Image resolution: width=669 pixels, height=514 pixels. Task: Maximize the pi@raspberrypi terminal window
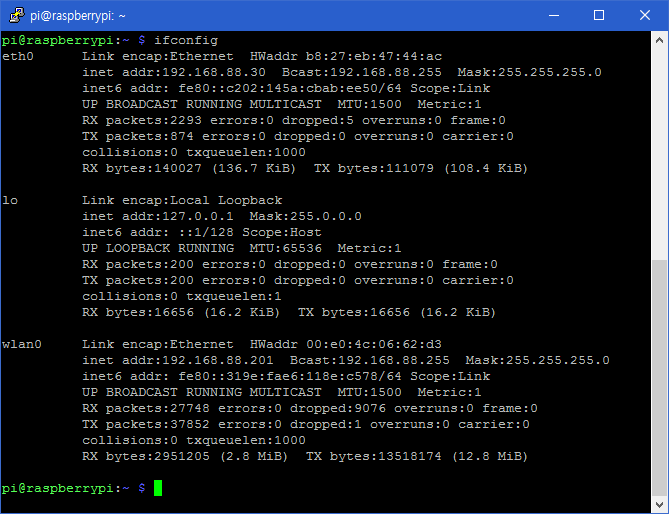[x=599, y=15]
